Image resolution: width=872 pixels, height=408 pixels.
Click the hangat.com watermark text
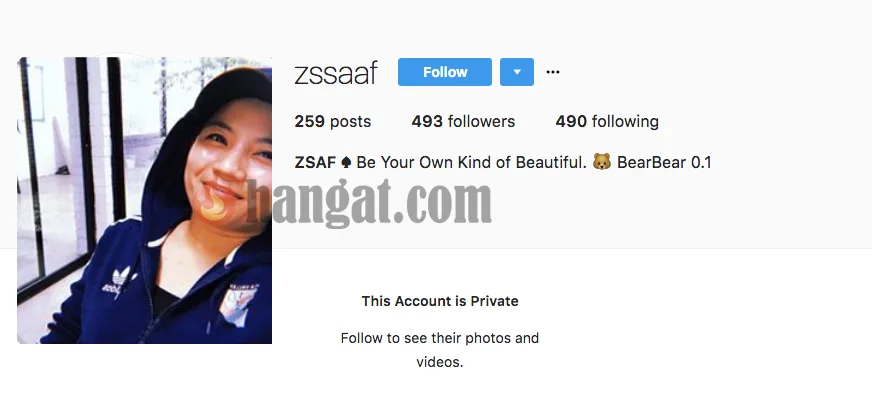coord(369,203)
